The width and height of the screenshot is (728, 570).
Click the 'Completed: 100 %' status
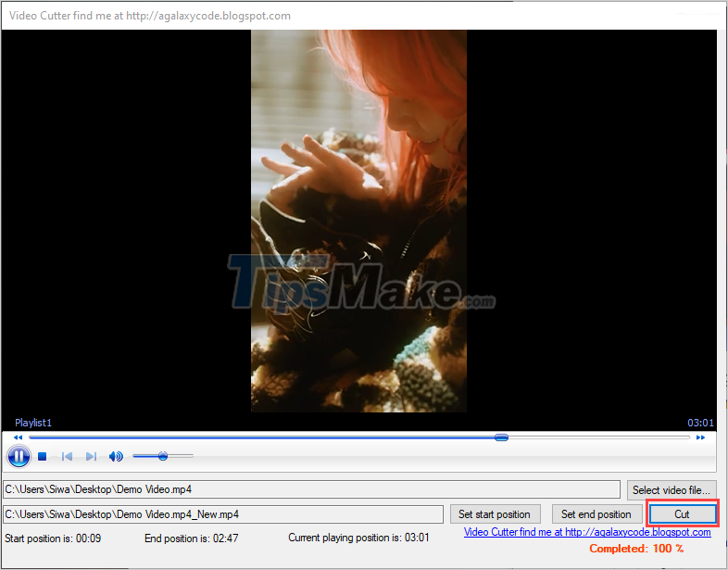(x=636, y=549)
